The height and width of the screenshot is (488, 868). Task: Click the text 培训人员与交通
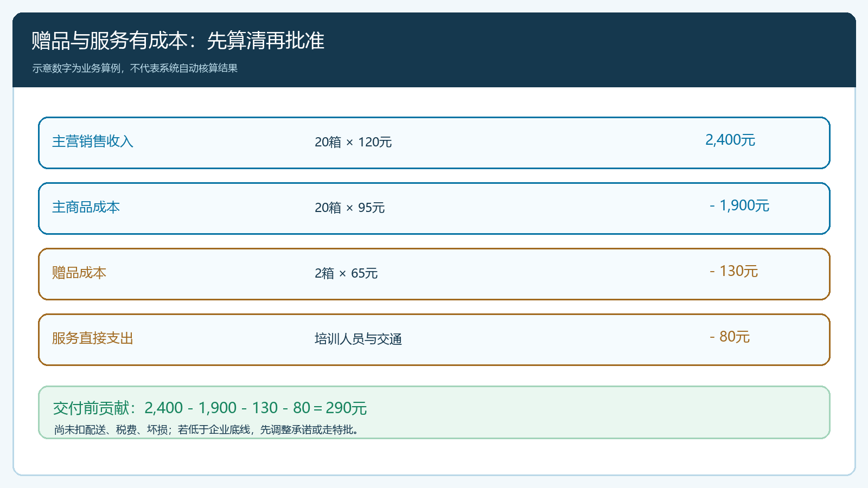pyautogui.click(x=358, y=339)
